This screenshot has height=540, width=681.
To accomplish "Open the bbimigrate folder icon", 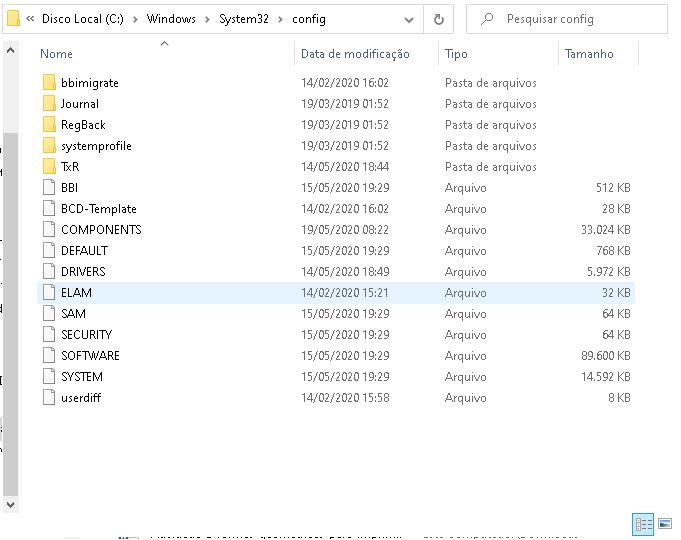I will (50, 83).
